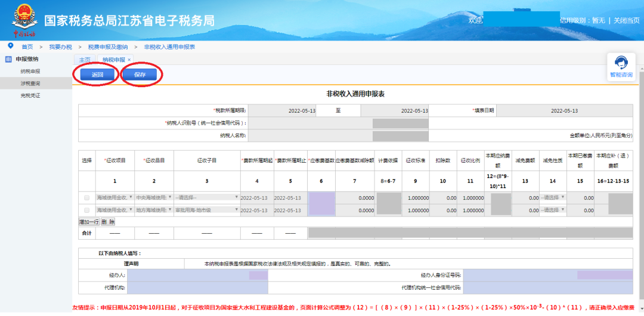Switch to the 主页 tab
644x316 pixels.
[85, 60]
